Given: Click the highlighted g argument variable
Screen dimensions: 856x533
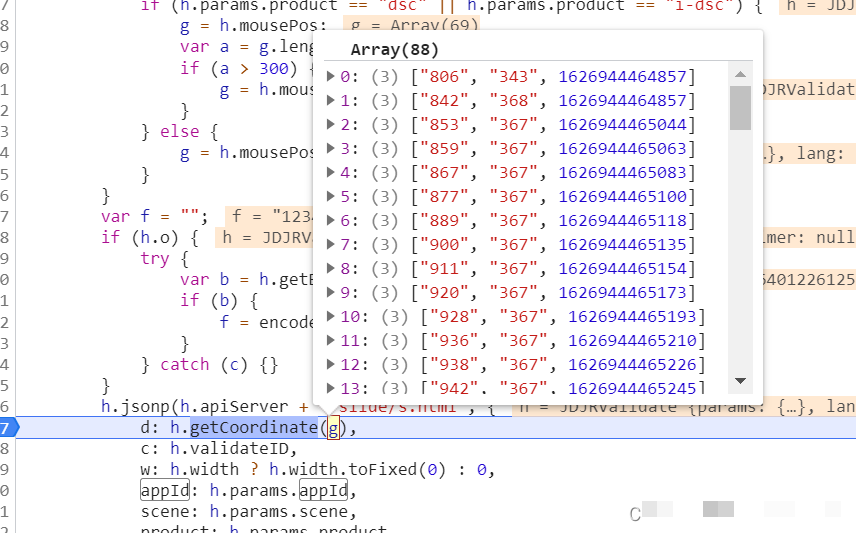Looking at the screenshot, I should pos(334,428).
